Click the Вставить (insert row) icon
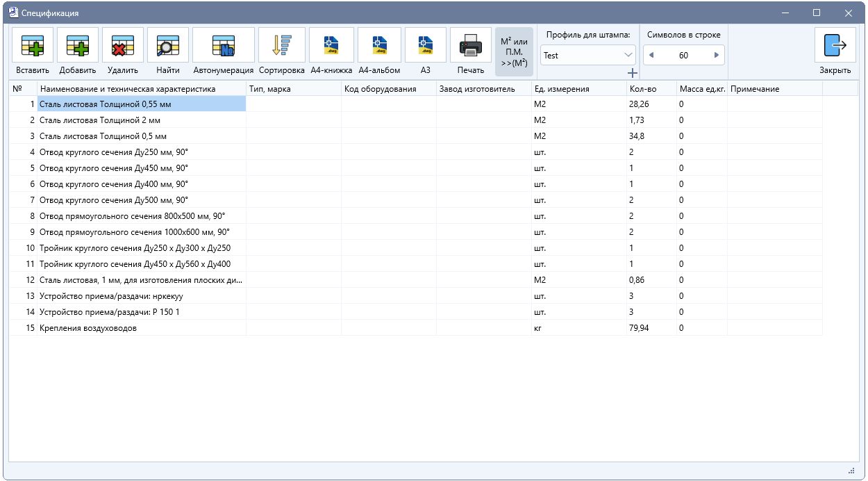868x481 pixels. [33, 45]
